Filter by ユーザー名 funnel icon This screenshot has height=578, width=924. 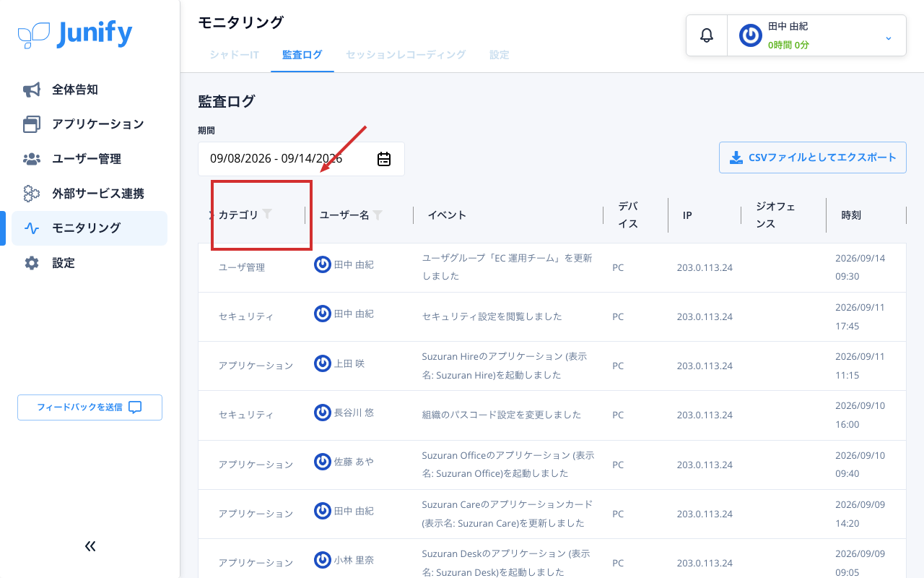click(x=377, y=215)
